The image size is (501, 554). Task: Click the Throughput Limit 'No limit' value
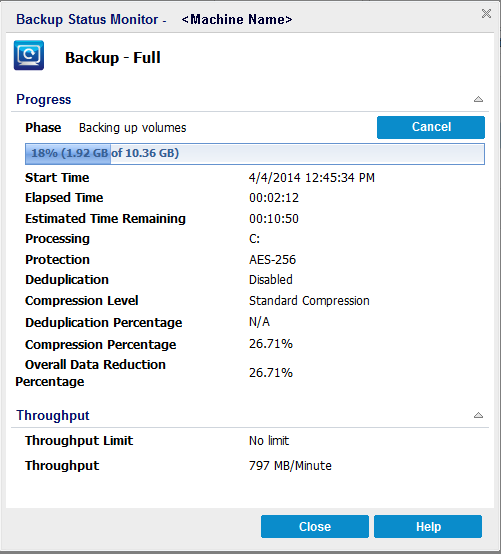(x=269, y=441)
